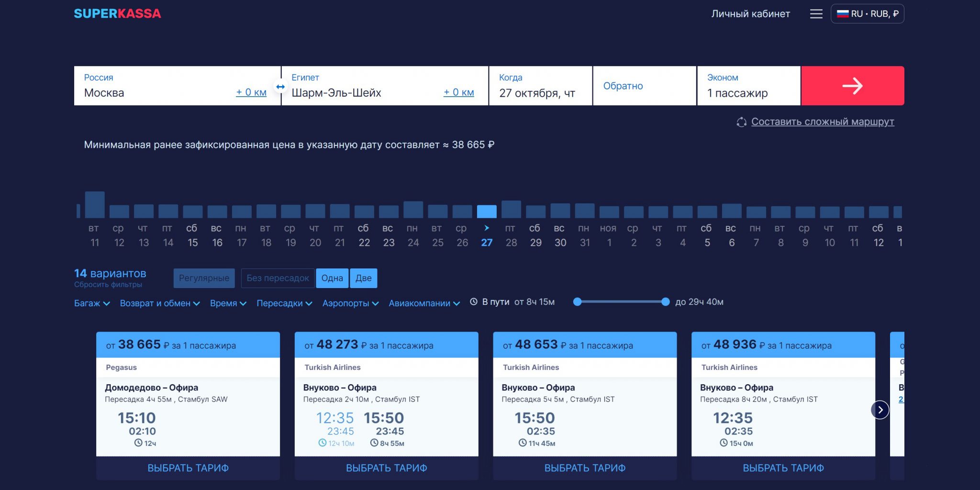Toggle the 'Регулярные' filter
This screenshot has width=980, height=490.
coord(204,278)
